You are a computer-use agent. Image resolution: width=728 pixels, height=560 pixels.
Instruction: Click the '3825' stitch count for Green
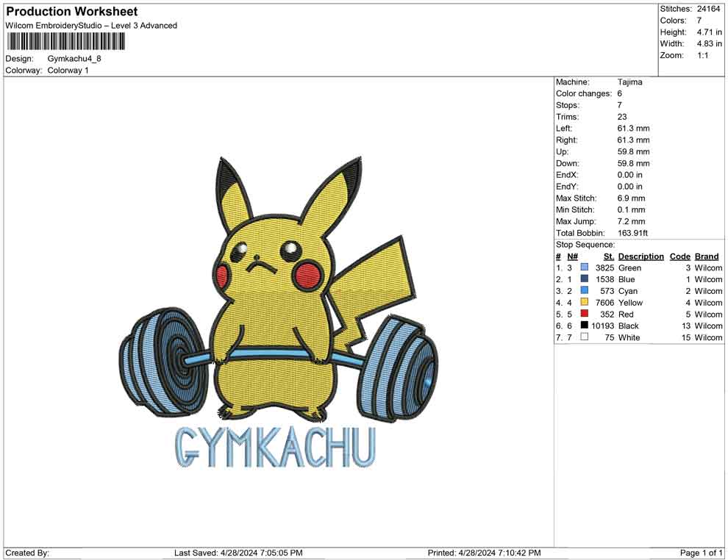pyautogui.click(x=605, y=268)
